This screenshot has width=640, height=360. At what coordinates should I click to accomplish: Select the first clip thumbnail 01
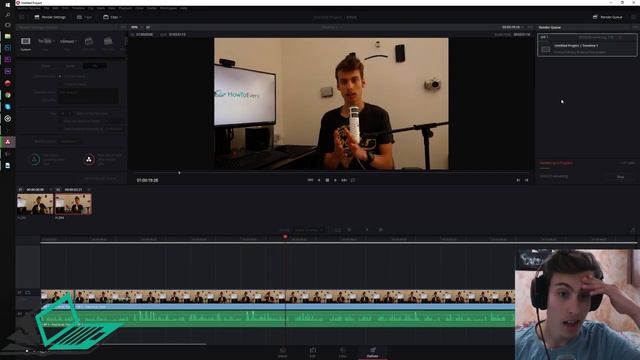coord(35,204)
